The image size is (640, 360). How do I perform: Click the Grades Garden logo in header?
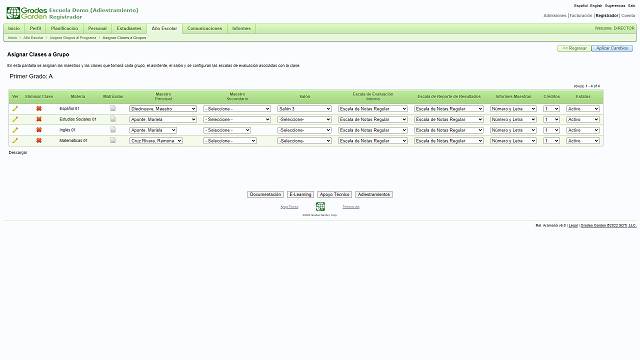point(27,13)
